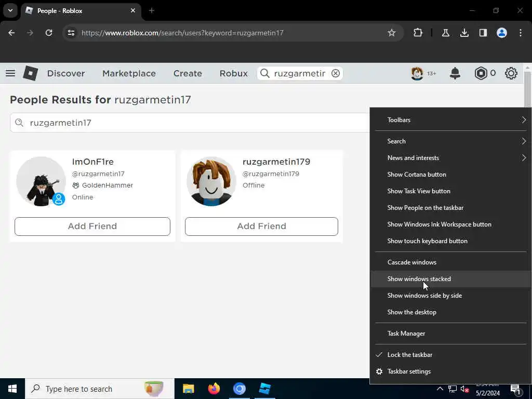Show hidden system tray icons

coord(440,389)
